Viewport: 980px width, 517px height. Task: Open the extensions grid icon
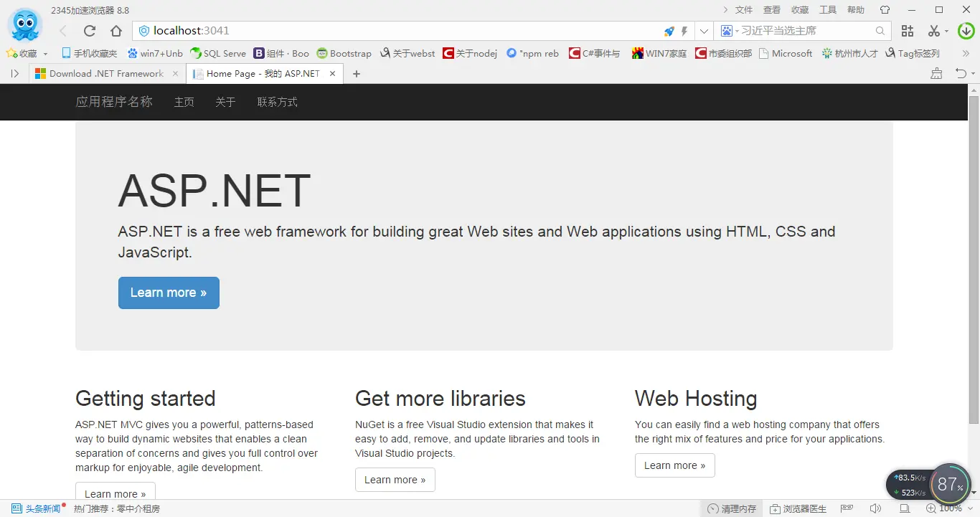coord(908,31)
